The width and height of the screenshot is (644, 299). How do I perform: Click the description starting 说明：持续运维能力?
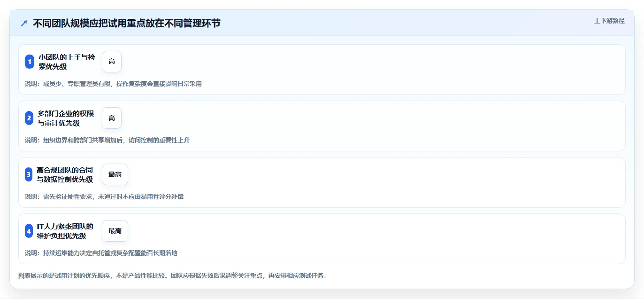(101, 253)
